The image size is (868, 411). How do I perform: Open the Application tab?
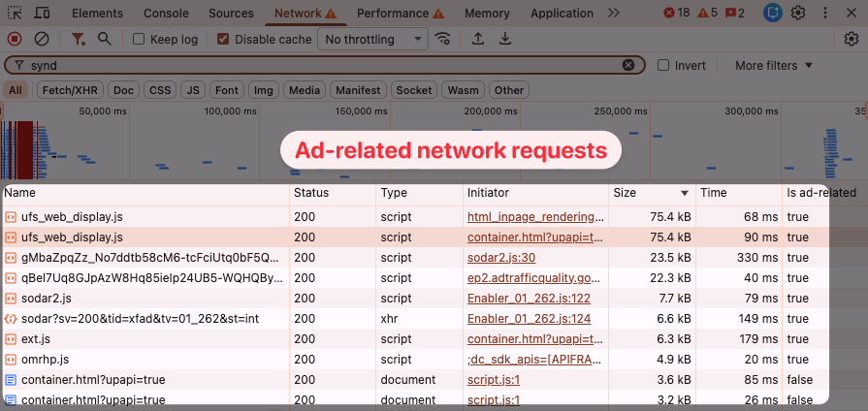pos(562,14)
